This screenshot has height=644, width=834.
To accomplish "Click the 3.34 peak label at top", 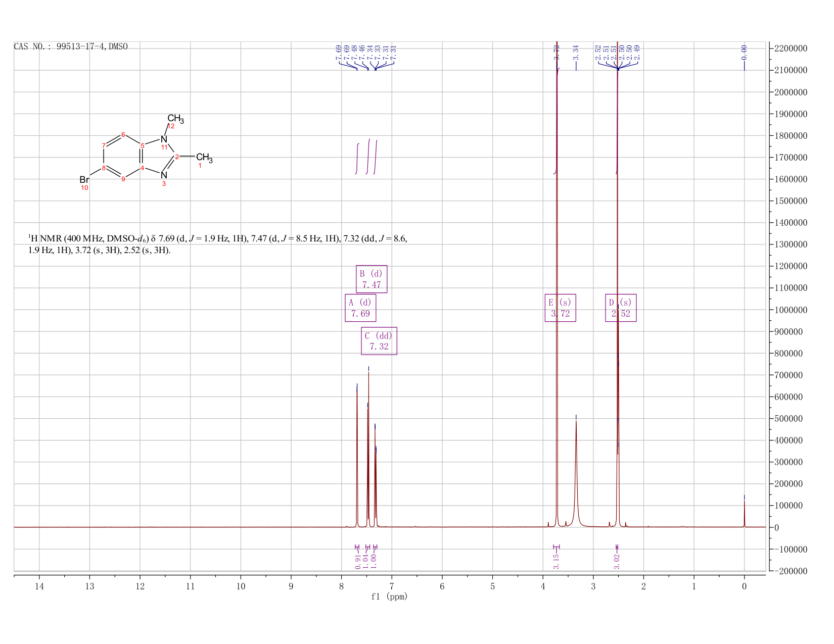I will (x=576, y=52).
